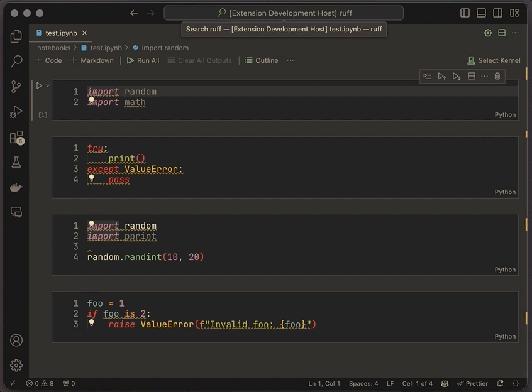Open the Extensions view

(16, 137)
